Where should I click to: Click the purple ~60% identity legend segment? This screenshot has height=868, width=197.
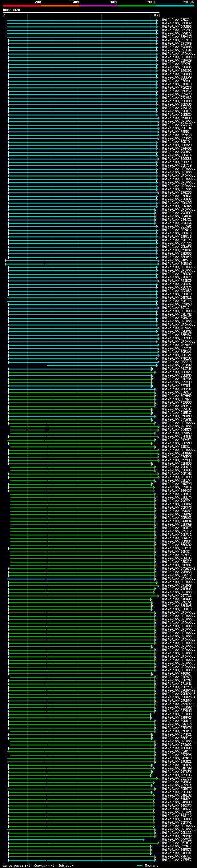(99, 6)
